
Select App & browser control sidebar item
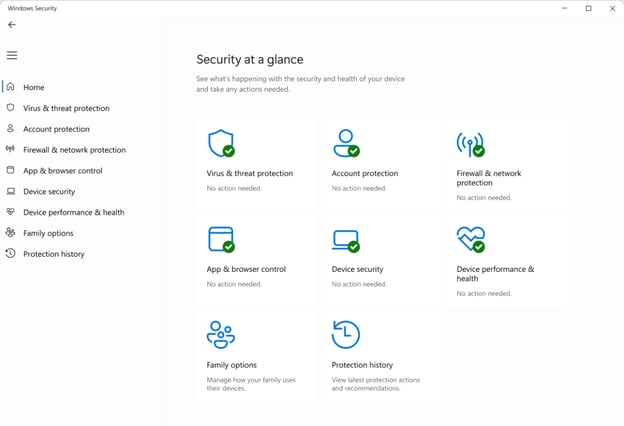pos(62,171)
